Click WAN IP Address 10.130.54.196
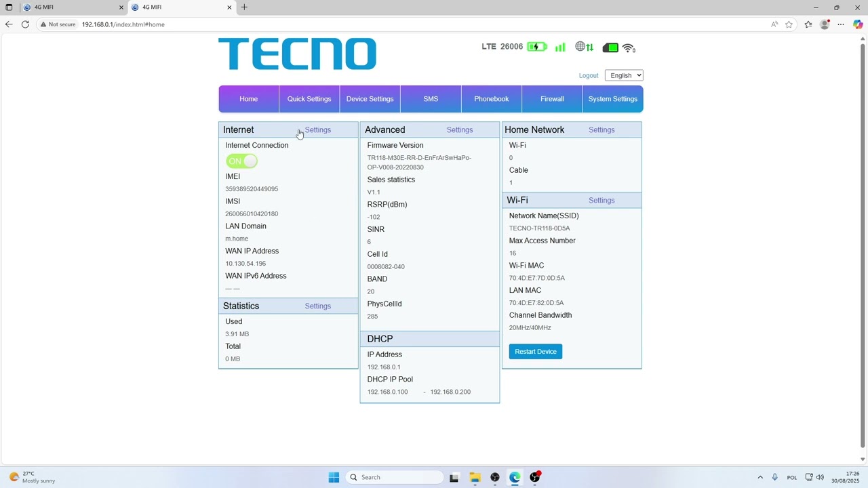The image size is (868, 488). pyautogui.click(x=245, y=264)
